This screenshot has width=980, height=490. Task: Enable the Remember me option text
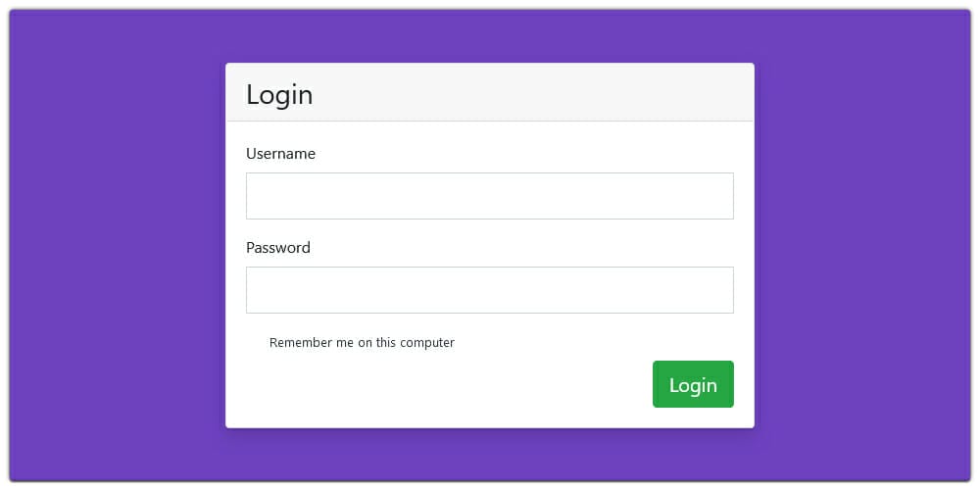click(362, 342)
